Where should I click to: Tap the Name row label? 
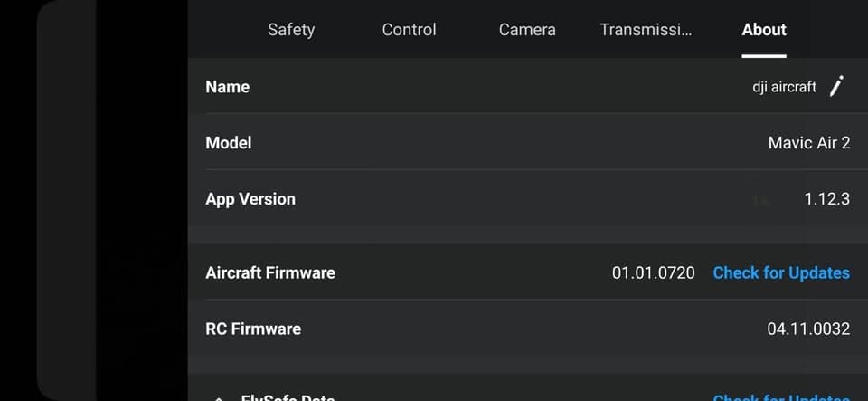click(228, 87)
